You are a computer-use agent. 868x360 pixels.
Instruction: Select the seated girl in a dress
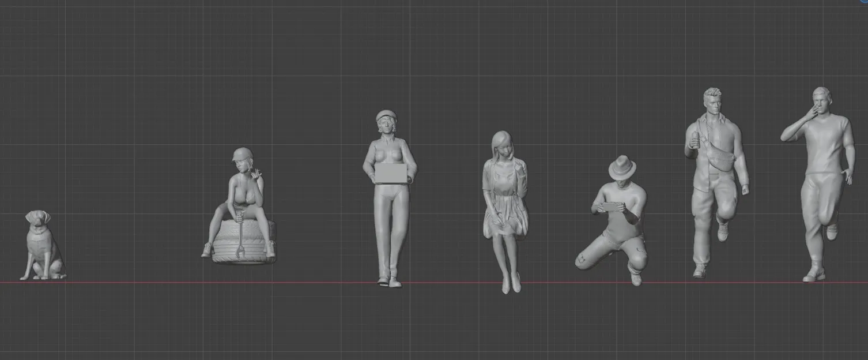point(505,212)
